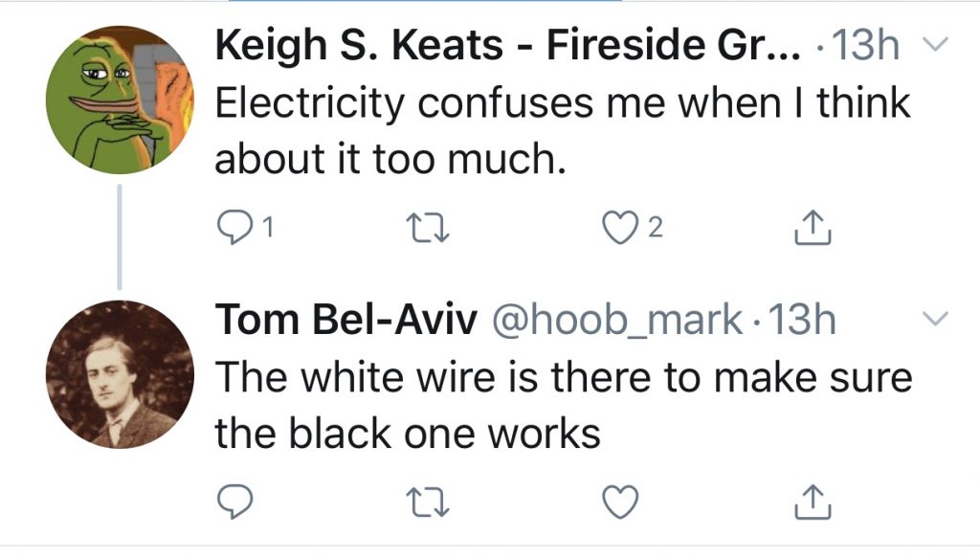Viewport: 980px width, 558px height.
Task: Open the electricity confuses me tweet text
Action: coord(563,130)
